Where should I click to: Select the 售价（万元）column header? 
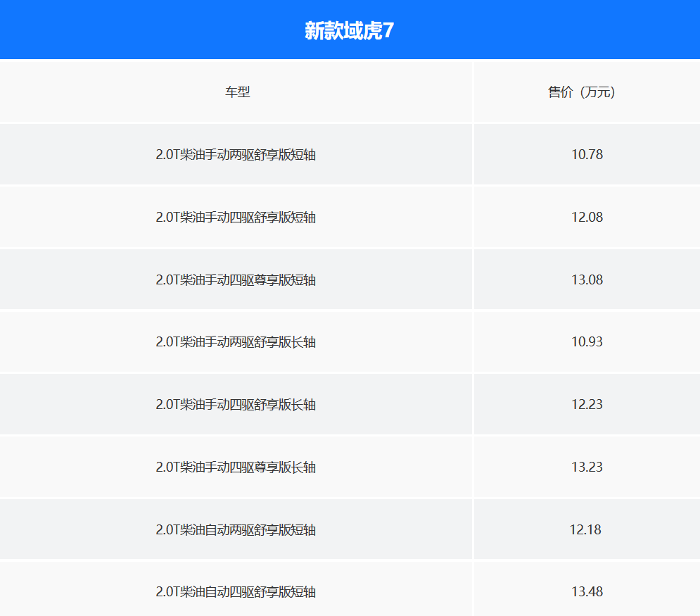[x=587, y=92]
